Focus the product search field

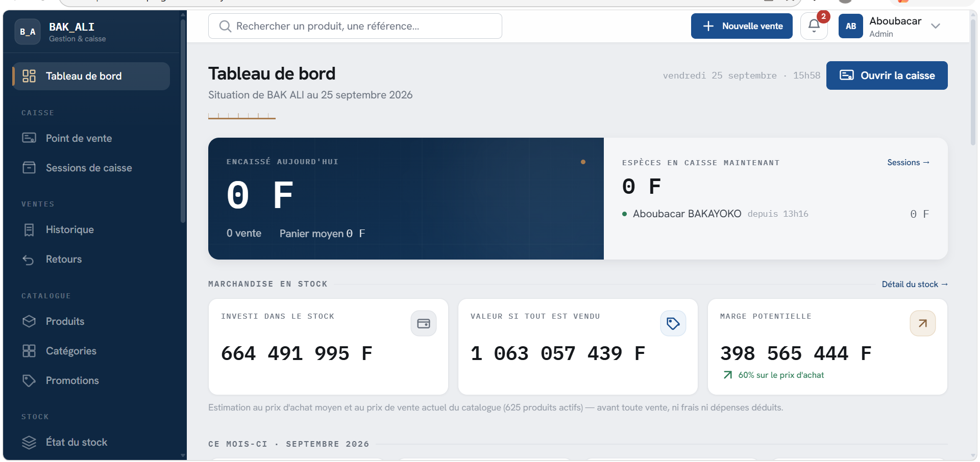(355, 26)
